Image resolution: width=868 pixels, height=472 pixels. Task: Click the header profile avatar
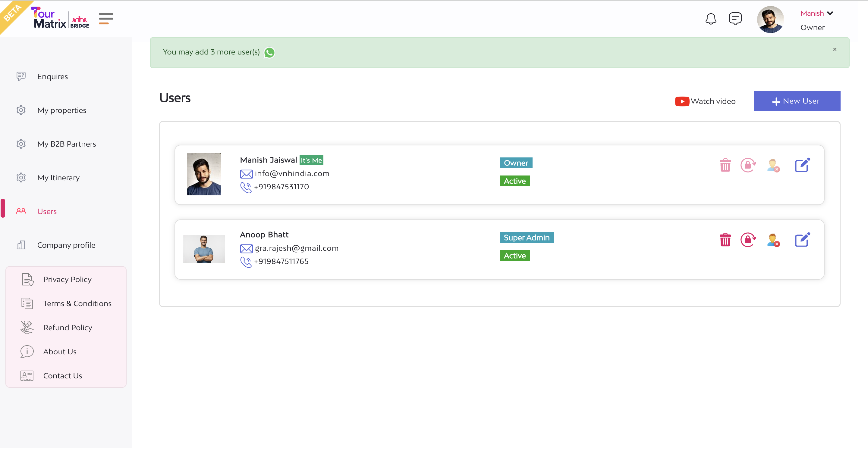tap(770, 20)
